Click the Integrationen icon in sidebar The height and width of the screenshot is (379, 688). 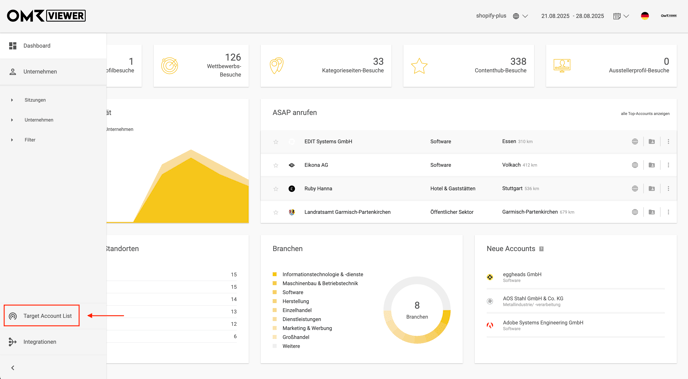[x=13, y=342]
